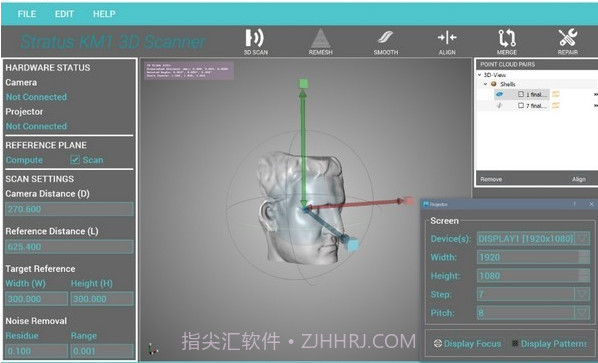Click green Y-axis gizmo handle
The image size is (598, 363).
304,84
